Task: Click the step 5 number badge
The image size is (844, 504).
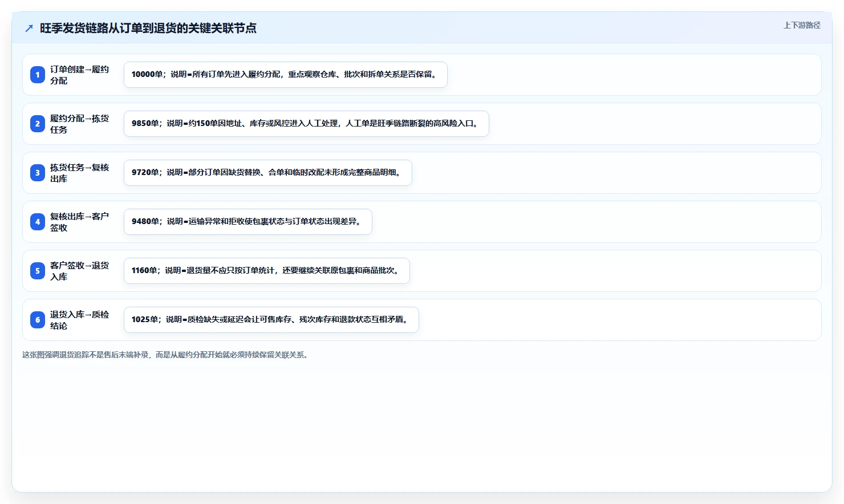Action: pos(38,271)
